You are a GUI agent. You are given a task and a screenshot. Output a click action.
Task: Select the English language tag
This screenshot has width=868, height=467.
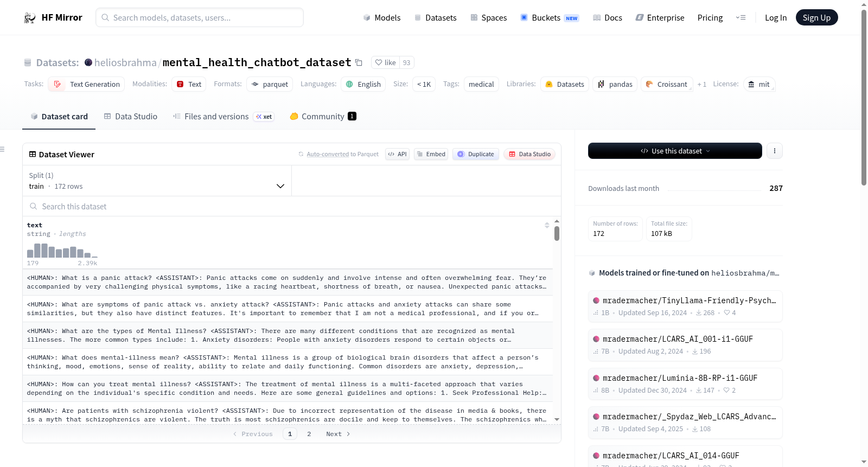click(363, 84)
